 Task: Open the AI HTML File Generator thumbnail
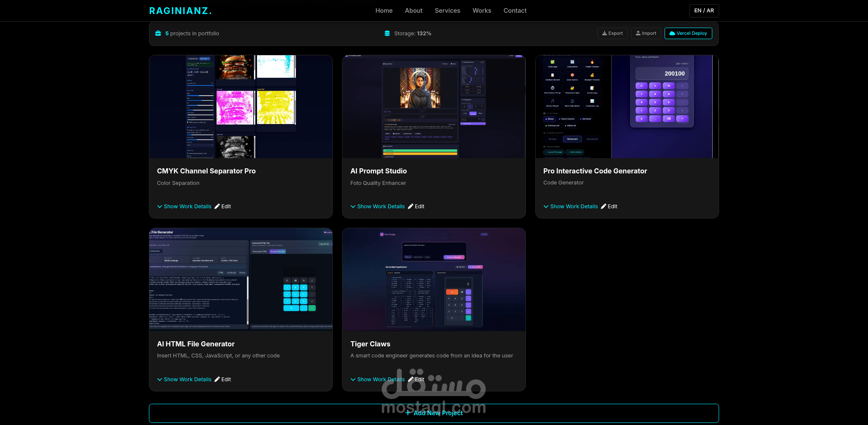pos(241,280)
